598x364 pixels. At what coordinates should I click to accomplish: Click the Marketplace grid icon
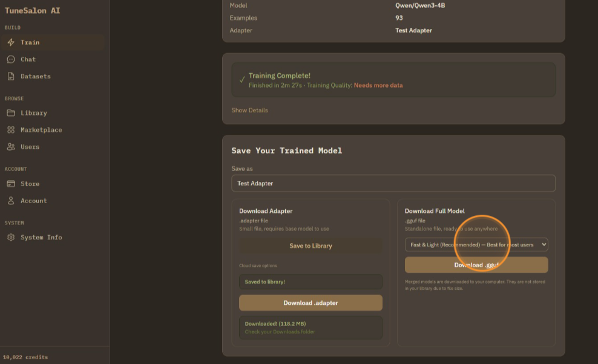click(x=11, y=130)
